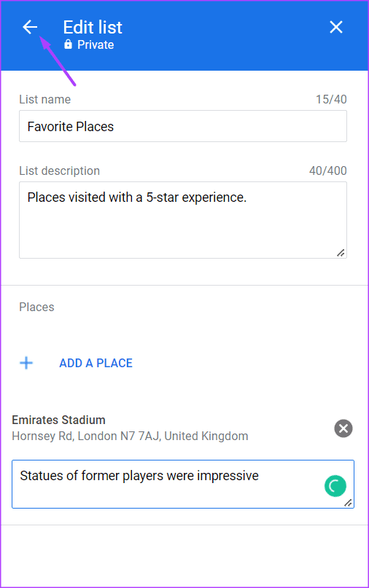Image resolution: width=369 pixels, height=588 pixels.
Task: Click the plus icon to add place
Action: 26,363
